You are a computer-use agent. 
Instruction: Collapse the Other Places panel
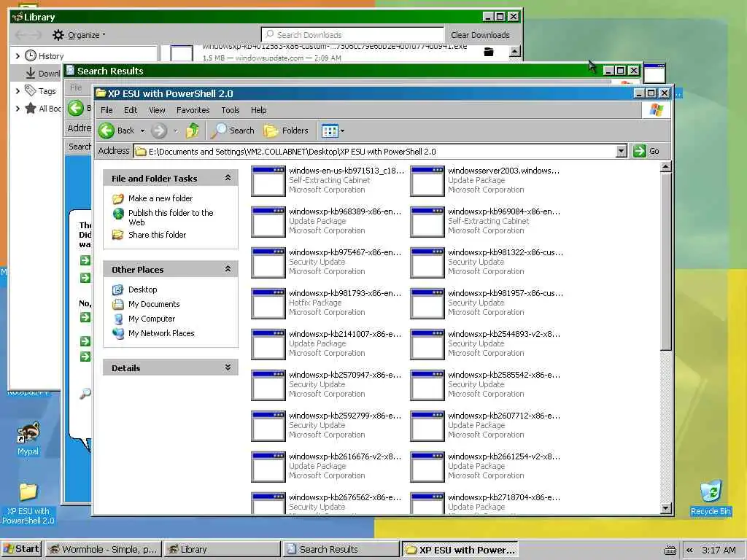228,269
